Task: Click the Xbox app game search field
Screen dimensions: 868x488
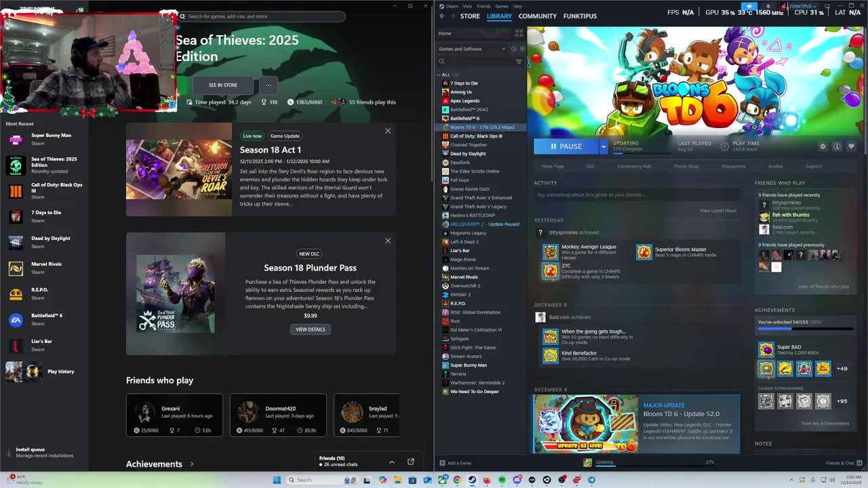Action: tap(262, 16)
